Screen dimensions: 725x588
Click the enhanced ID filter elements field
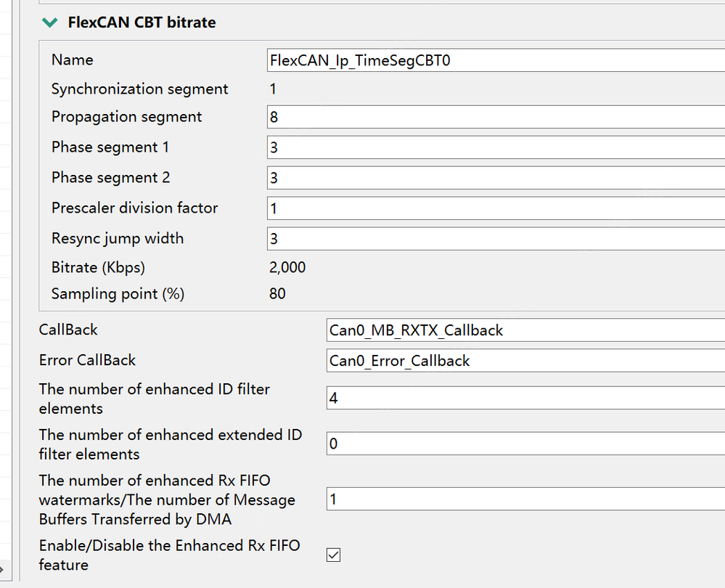coord(472,398)
